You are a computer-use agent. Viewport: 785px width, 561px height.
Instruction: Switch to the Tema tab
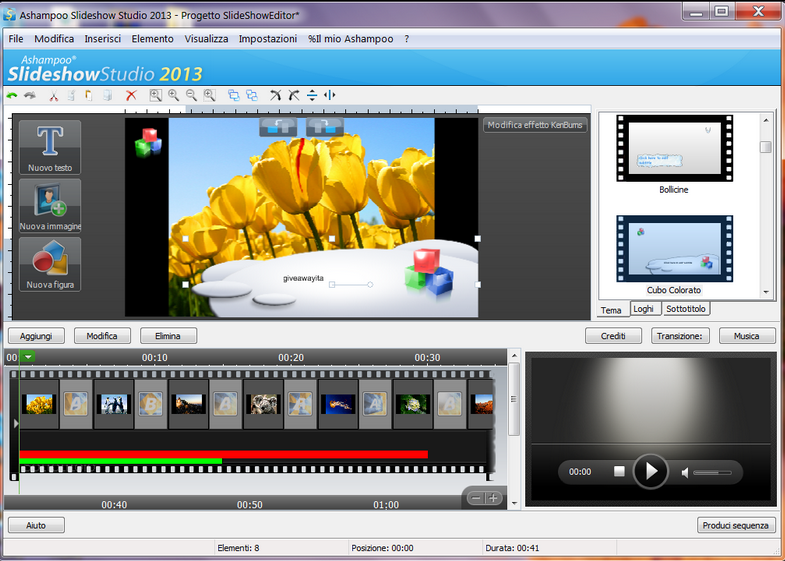tap(611, 310)
